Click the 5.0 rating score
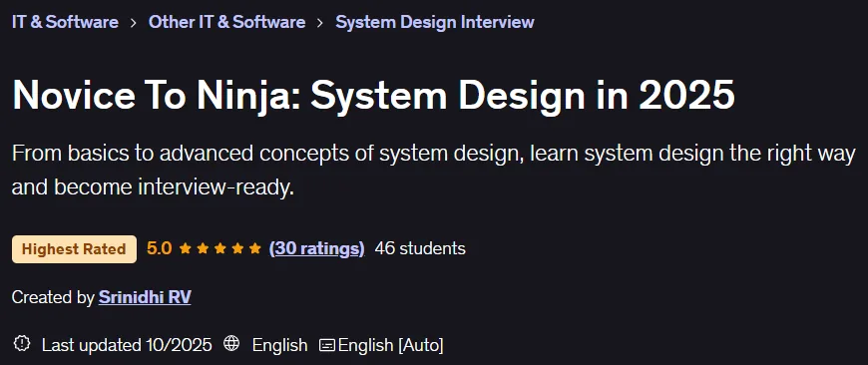 point(159,248)
